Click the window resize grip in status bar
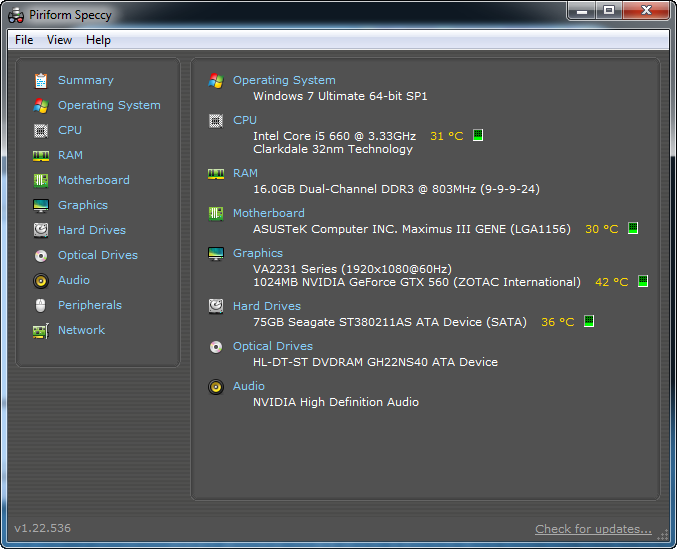The image size is (677, 549). click(x=663, y=535)
